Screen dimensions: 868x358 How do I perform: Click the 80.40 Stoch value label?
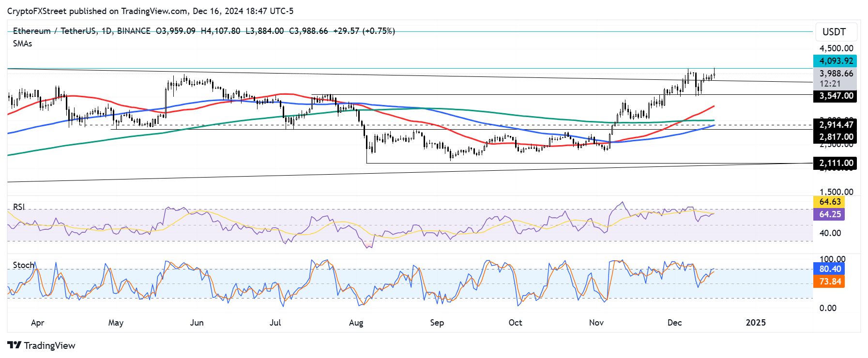click(x=829, y=269)
